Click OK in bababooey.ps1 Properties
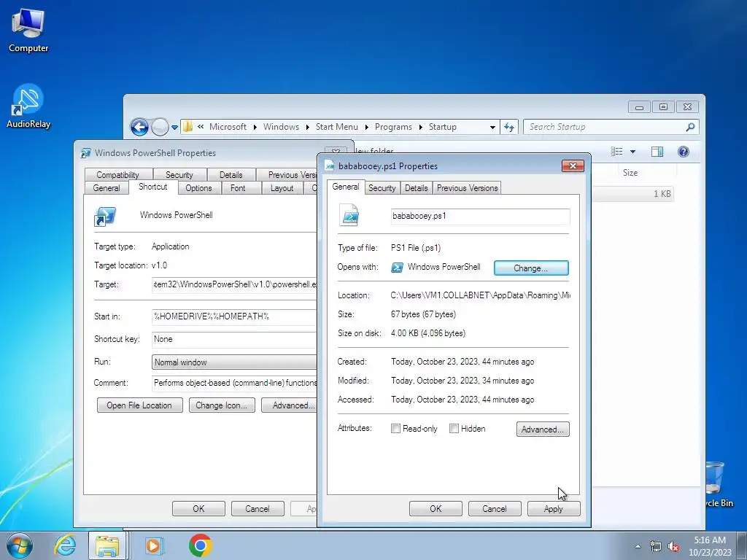 pos(436,508)
